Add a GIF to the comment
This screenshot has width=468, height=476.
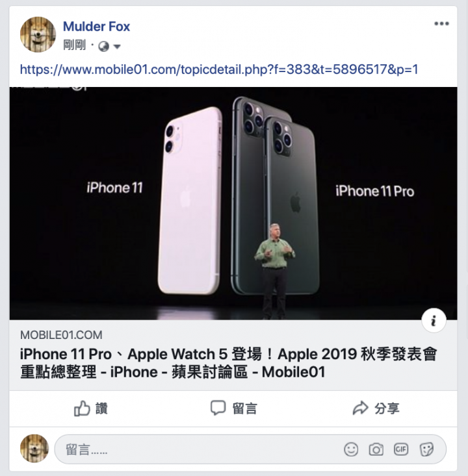click(401, 449)
